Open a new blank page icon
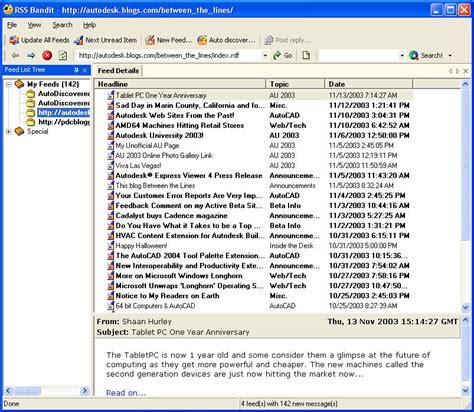Image resolution: width=474 pixels, height=412 pixels. 306,55
